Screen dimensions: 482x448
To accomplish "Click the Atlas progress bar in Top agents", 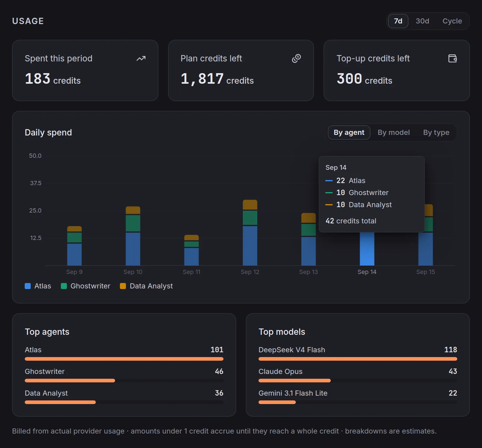I will 124,359.
